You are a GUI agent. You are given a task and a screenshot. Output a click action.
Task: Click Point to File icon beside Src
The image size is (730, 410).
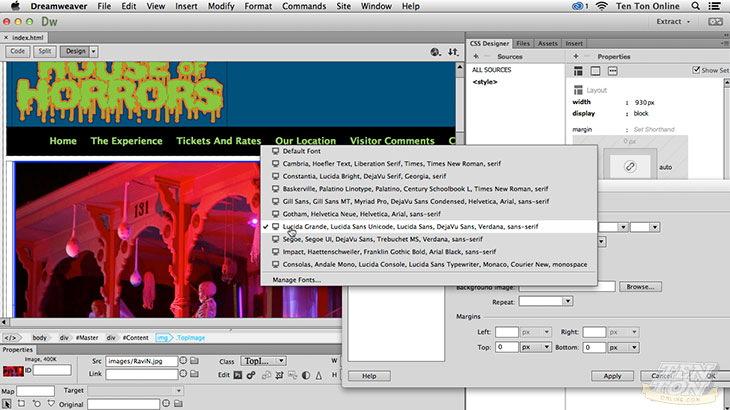coord(183,361)
